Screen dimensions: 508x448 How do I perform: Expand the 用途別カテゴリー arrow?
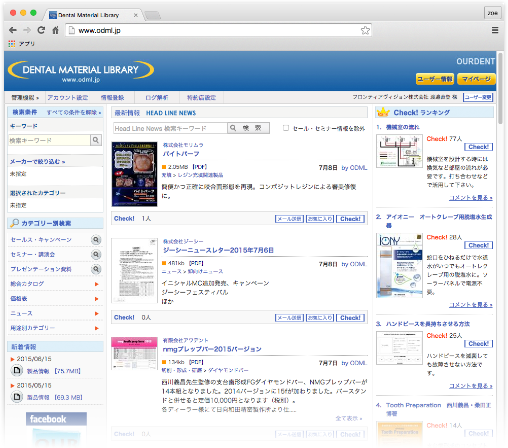click(97, 328)
